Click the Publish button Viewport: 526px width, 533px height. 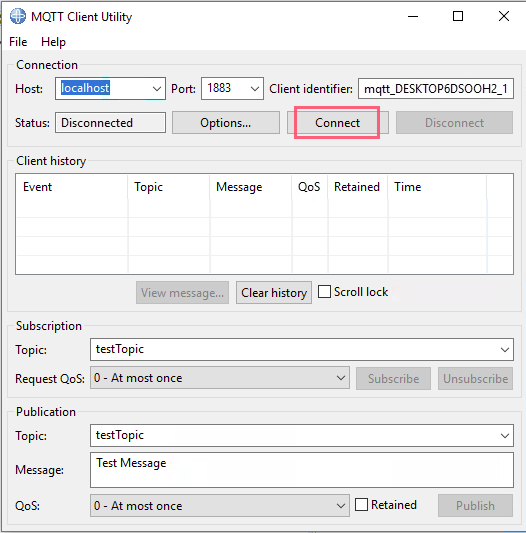click(475, 506)
